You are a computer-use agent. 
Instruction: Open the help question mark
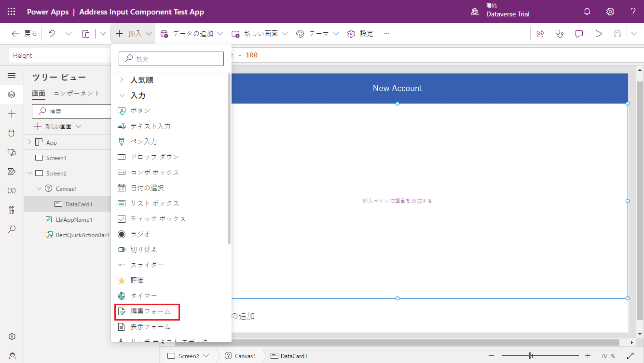(x=633, y=12)
